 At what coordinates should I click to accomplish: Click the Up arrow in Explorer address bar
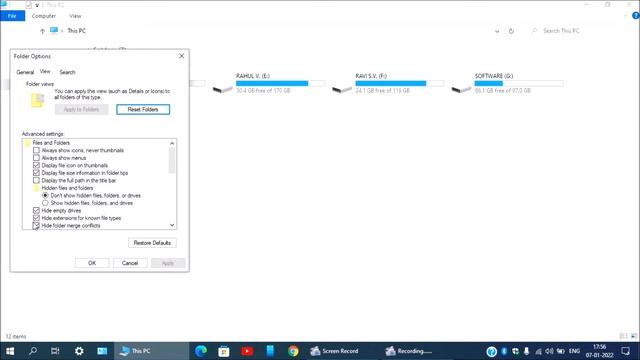pos(42,31)
